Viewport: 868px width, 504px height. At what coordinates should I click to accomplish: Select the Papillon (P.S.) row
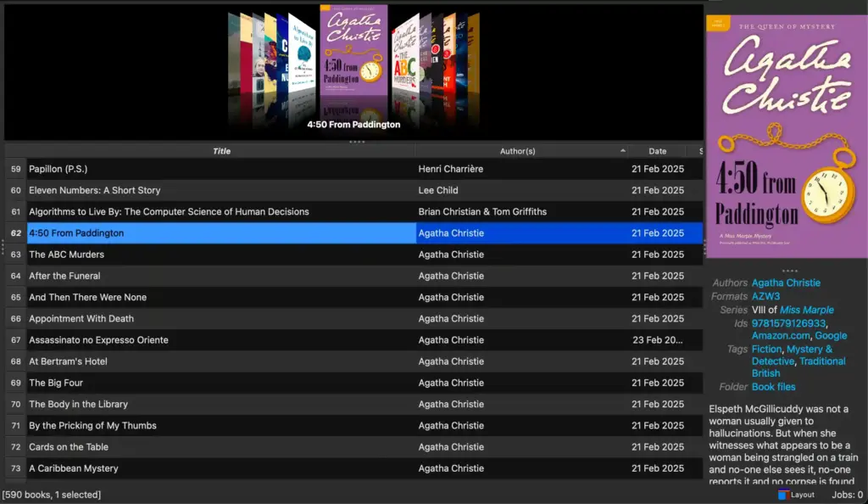(x=354, y=169)
